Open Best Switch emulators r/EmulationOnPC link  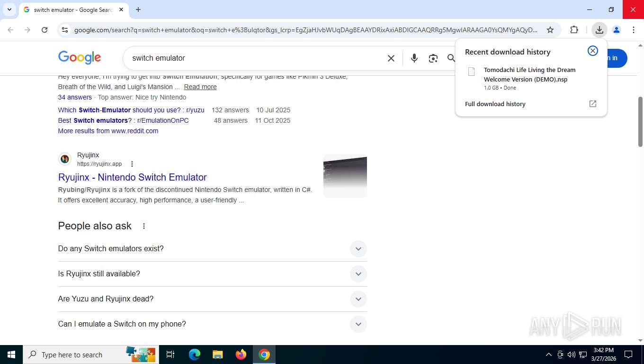(124, 120)
